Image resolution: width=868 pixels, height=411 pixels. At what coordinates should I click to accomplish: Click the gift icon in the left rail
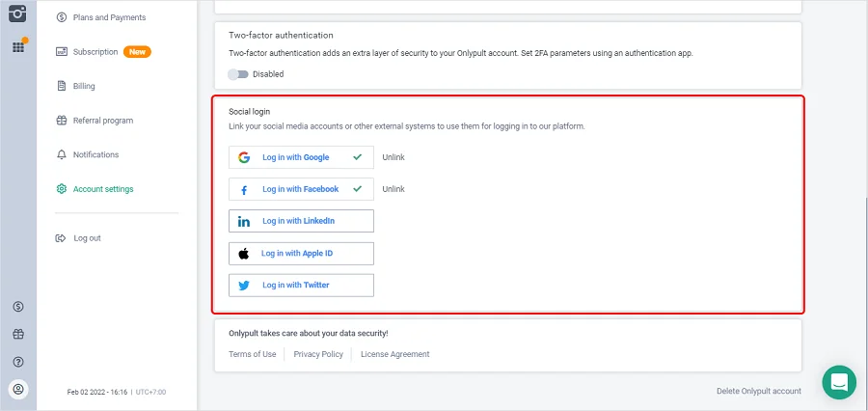(18, 334)
